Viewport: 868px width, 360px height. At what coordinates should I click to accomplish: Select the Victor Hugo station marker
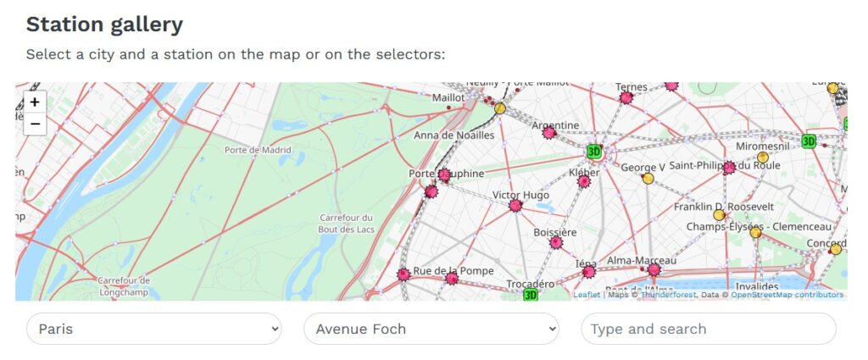coord(515,205)
